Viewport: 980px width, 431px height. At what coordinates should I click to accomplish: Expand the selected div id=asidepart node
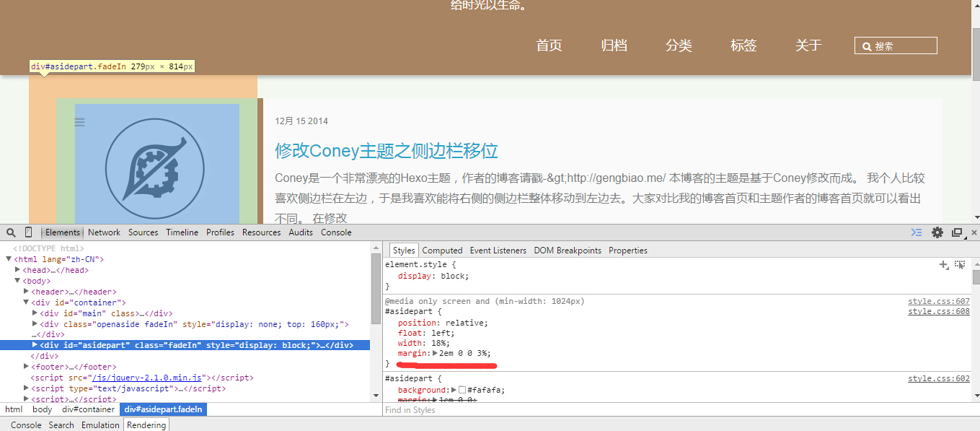point(35,345)
